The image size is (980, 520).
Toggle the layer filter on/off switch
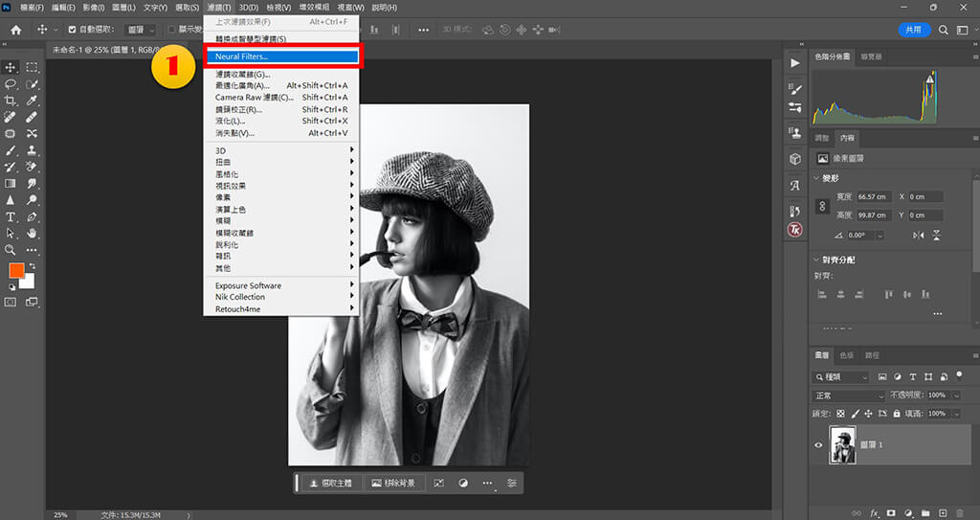pos(959,375)
